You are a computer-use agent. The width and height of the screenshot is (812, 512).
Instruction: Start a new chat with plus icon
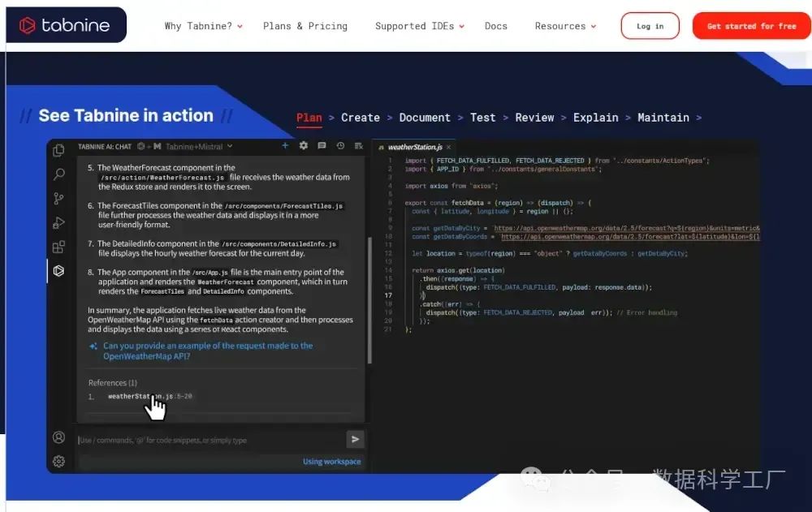pyautogui.click(x=285, y=146)
